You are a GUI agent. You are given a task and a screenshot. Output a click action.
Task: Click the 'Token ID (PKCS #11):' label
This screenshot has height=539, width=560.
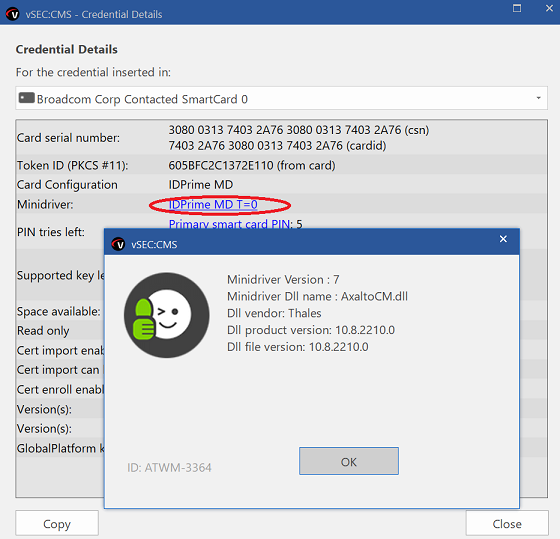[72, 165]
